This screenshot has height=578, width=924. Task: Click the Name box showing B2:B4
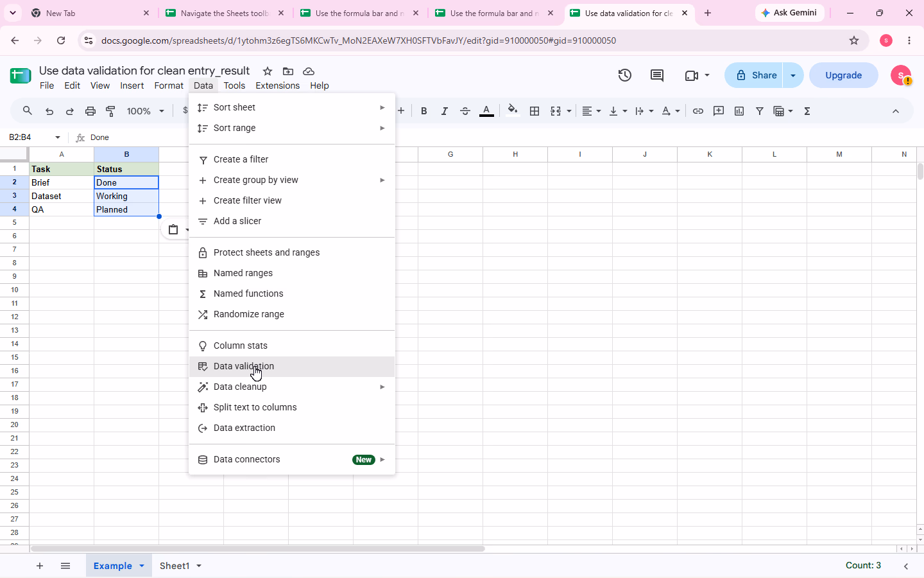click(x=30, y=137)
